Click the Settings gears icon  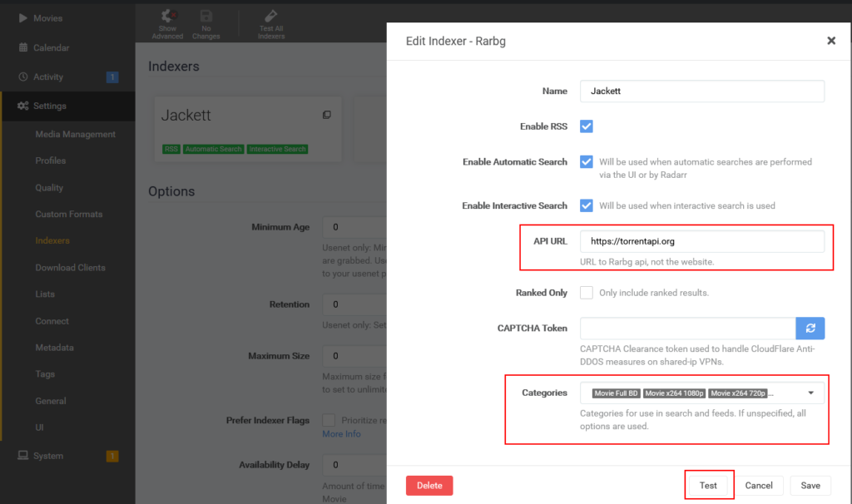[x=22, y=106]
